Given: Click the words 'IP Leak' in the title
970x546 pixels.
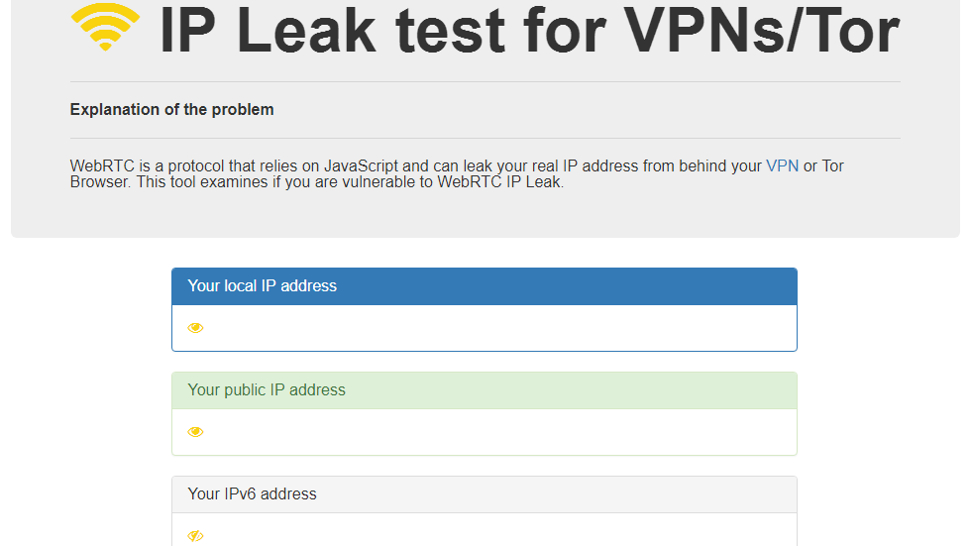Looking at the screenshot, I should 268,30.
